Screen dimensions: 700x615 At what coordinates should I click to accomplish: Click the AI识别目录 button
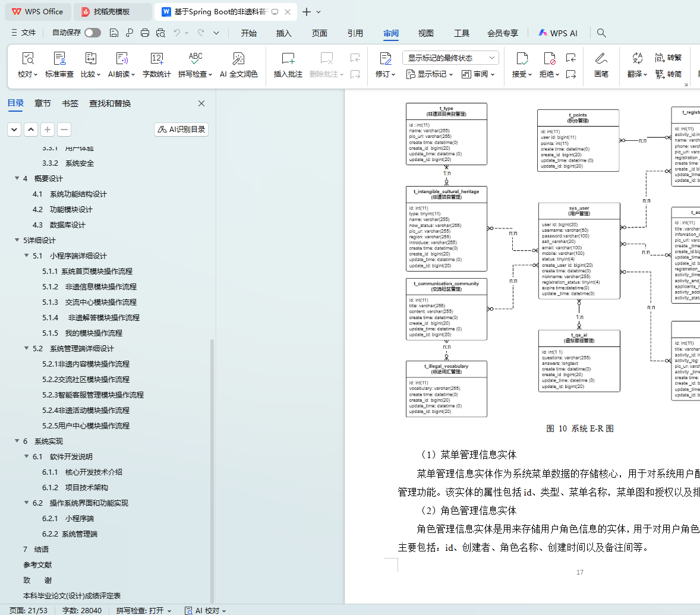click(181, 130)
